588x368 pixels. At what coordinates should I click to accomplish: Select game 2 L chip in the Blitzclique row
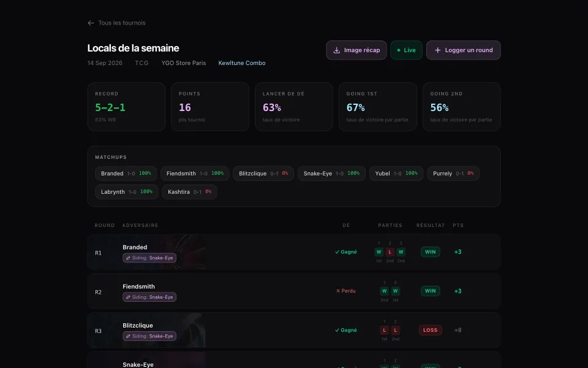pyautogui.click(x=395, y=330)
